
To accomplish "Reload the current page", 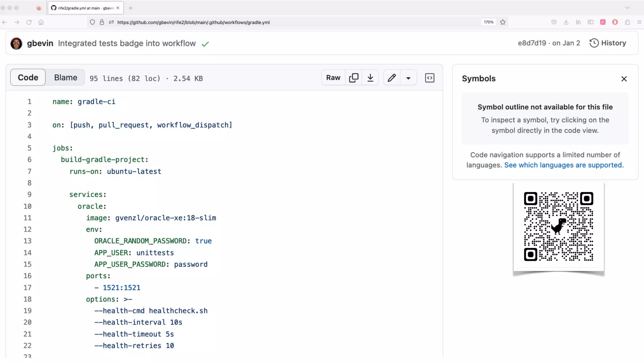I will [29, 22].
